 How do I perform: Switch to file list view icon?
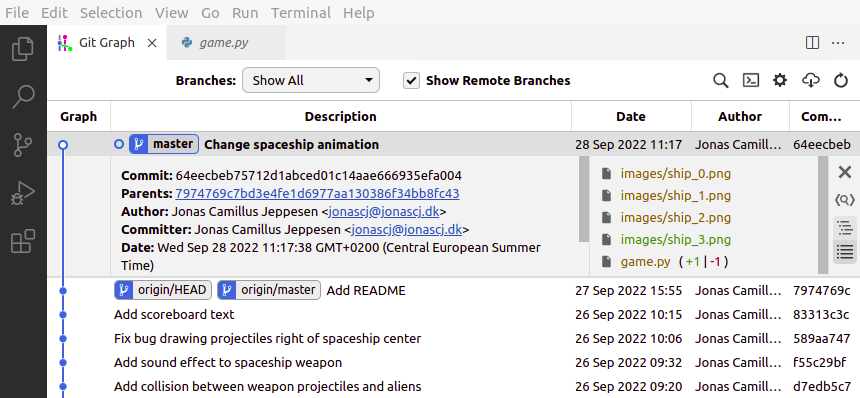pyautogui.click(x=845, y=252)
